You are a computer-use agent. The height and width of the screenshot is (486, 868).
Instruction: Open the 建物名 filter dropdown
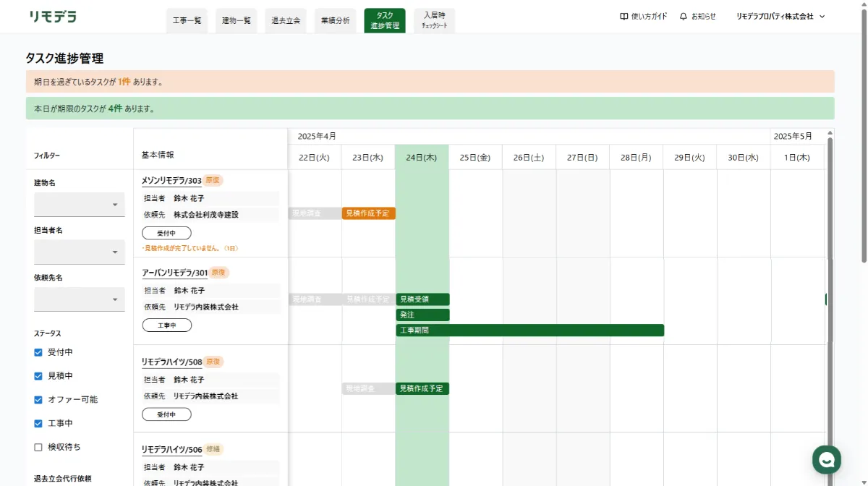(80, 205)
